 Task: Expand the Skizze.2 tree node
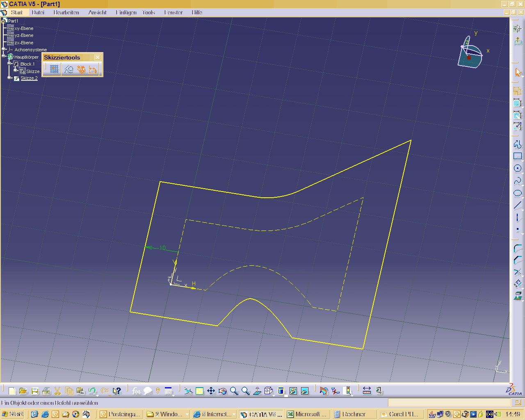(10, 78)
